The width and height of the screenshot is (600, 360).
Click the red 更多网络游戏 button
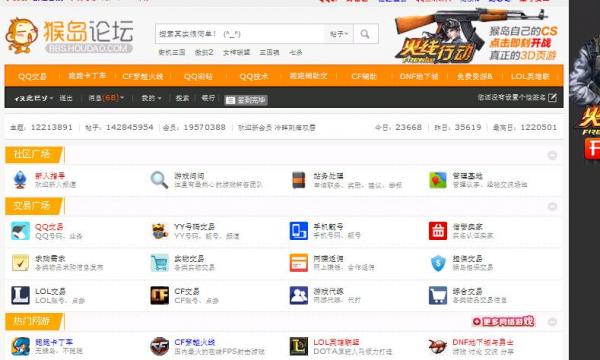(x=503, y=321)
